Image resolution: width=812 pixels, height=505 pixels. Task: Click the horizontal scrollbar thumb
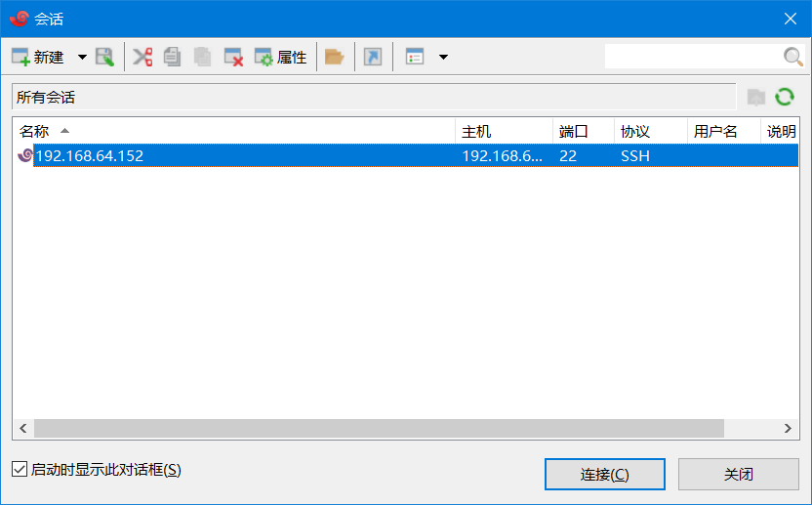(379, 428)
